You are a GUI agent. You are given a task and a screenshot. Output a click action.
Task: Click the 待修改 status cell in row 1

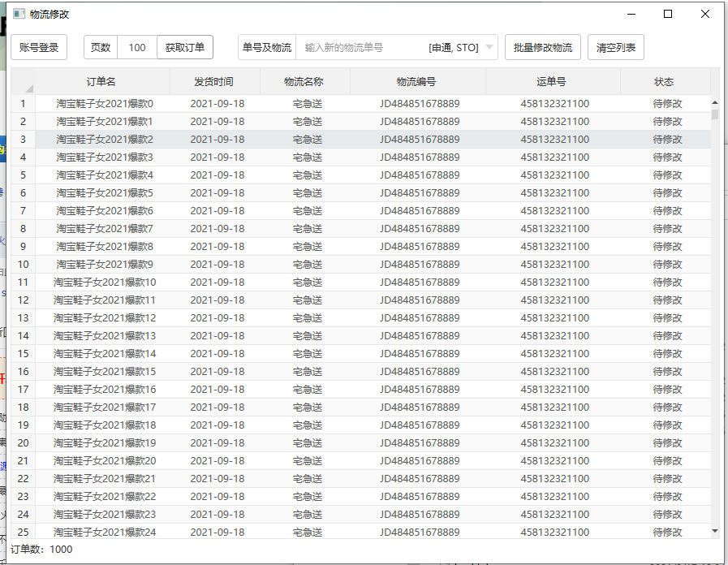coord(664,103)
